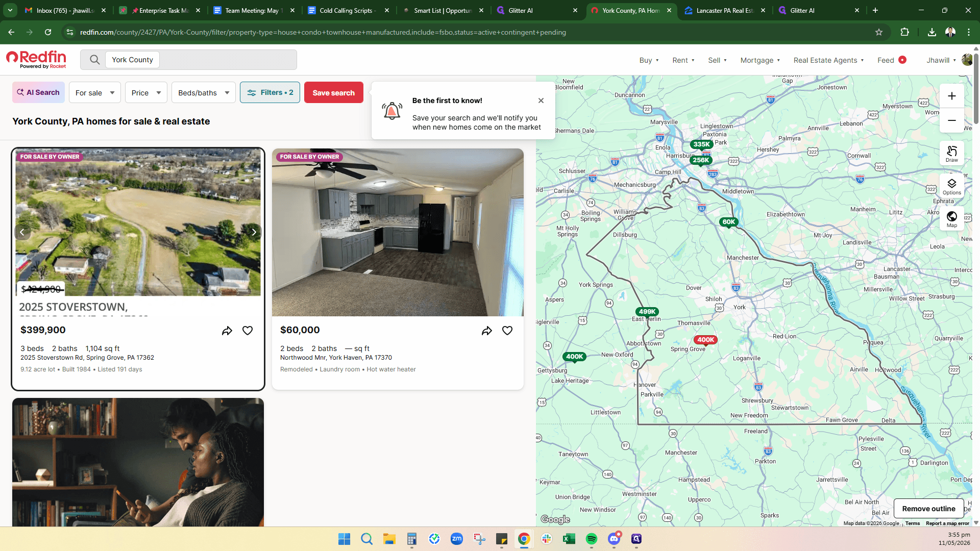Share the $399,900 Stoverstown listing
Image resolution: width=980 pixels, height=551 pixels.
point(227,331)
